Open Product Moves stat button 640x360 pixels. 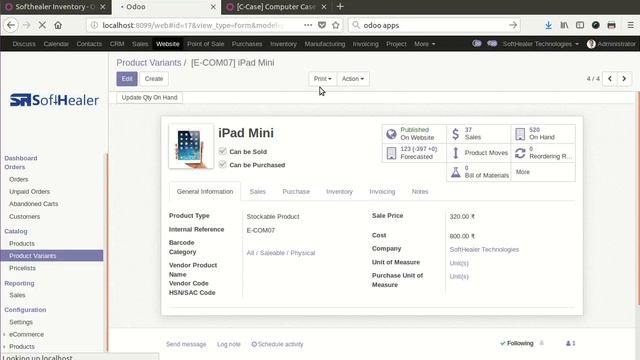[x=478, y=153]
